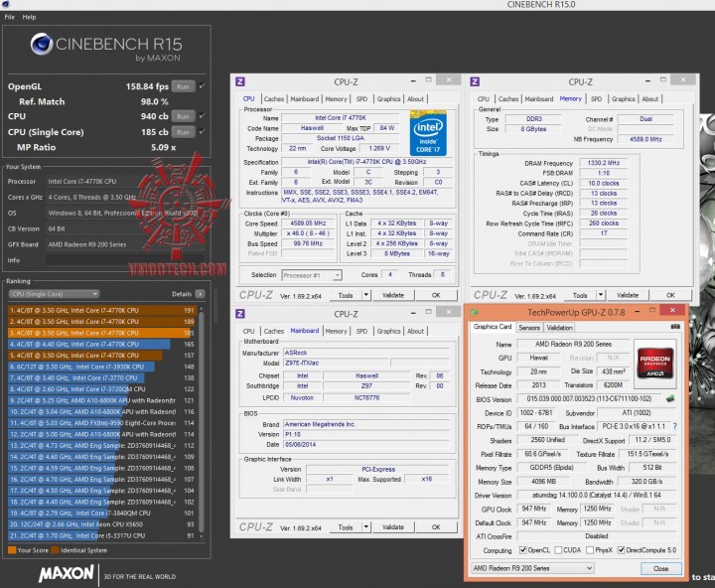Minimize the CPU-Z Memory window
The image size is (715, 588).
647,80
